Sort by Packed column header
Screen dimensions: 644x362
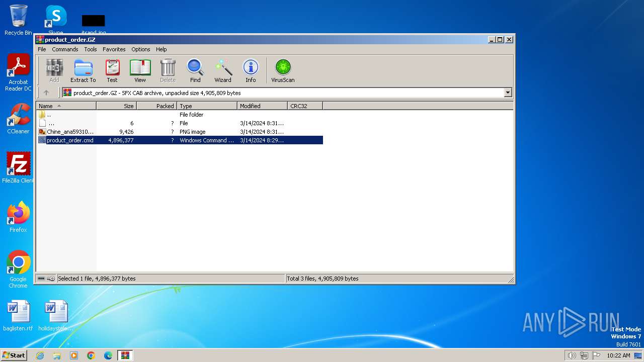point(157,106)
